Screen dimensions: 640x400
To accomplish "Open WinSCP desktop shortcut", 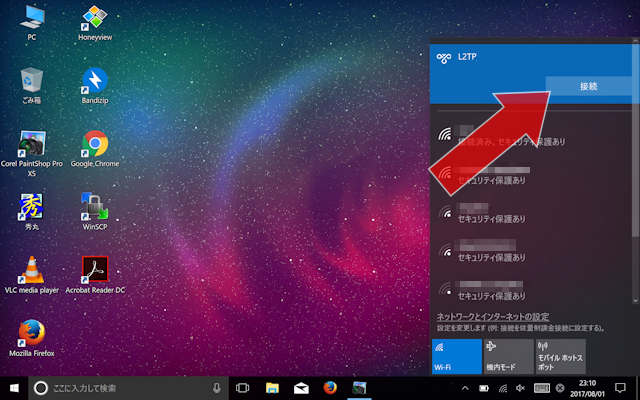I will click(96, 210).
